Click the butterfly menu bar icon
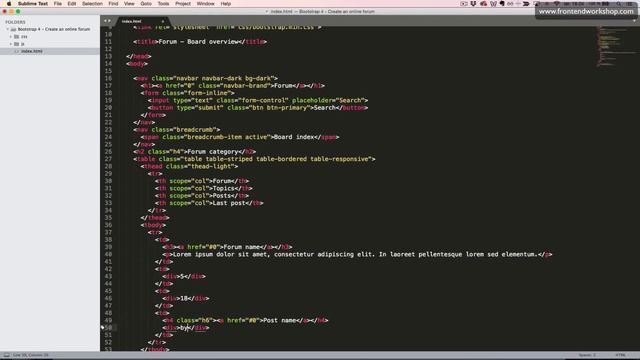This screenshot has height=360, width=640. click(493, 4)
